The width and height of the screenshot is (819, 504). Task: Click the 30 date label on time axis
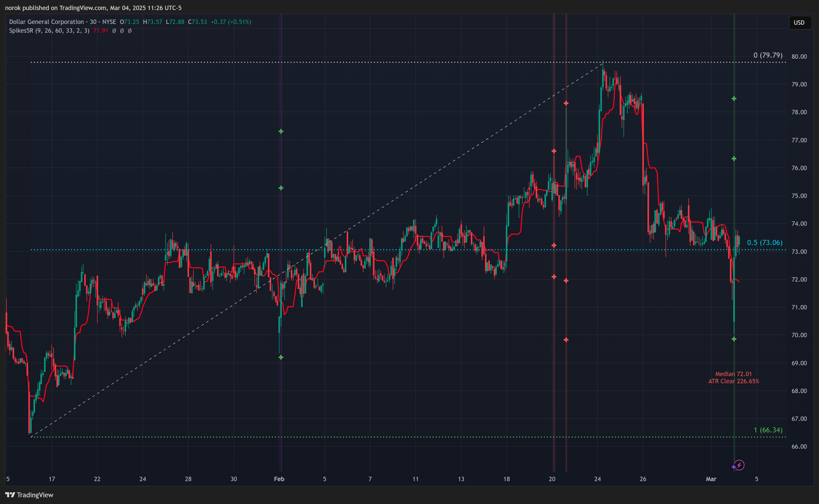point(234,479)
